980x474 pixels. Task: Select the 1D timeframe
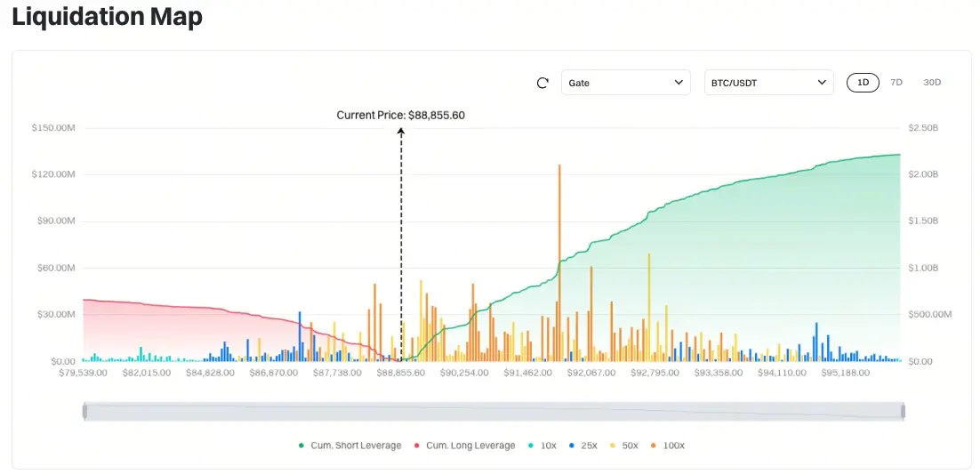click(x=863, y=83)
